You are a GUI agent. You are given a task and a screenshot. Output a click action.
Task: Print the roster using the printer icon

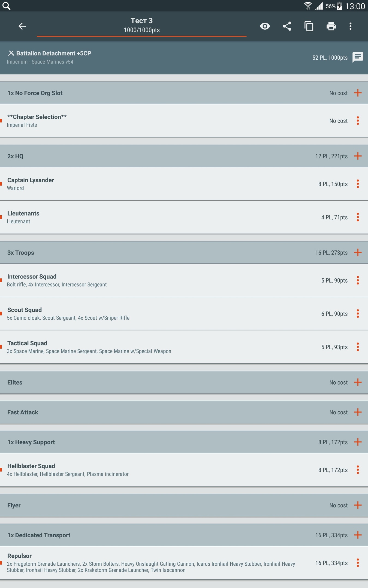(x=331, y=26)
